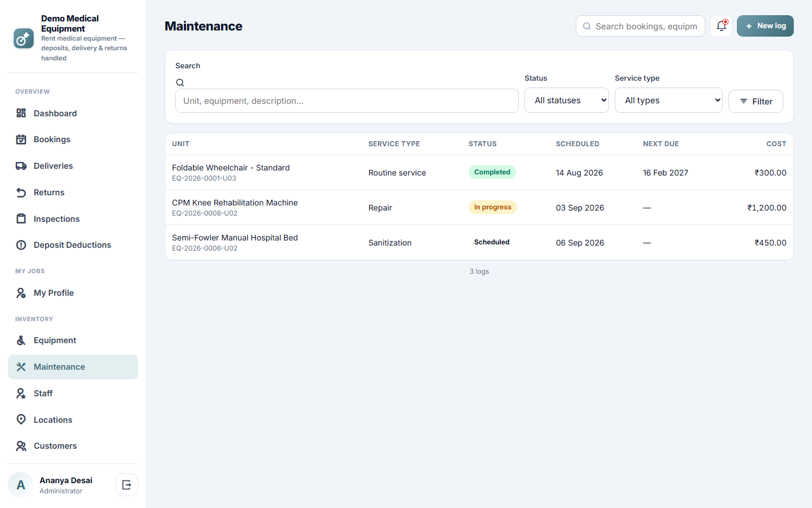Click the logout icon beside Ananya Desai
The image size is (812, 508).
(x=127, y=485)
